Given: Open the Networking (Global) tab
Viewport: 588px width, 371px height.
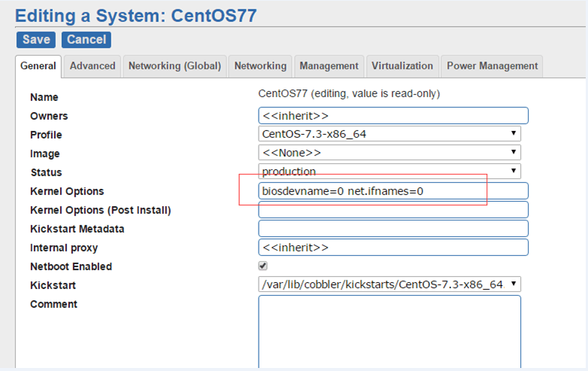Looking at the screenshot, I should [x=174, y=66].
